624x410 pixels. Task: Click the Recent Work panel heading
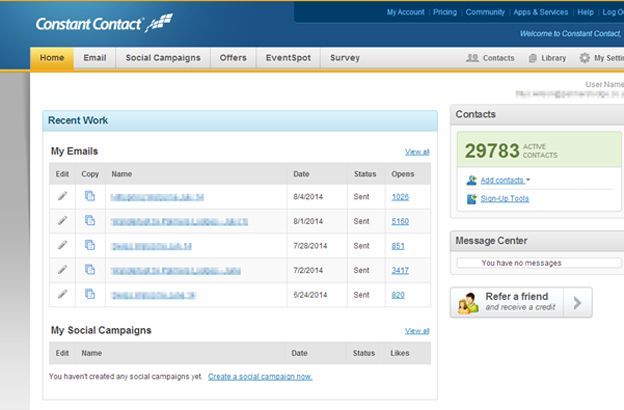click(x=78, y=120)
